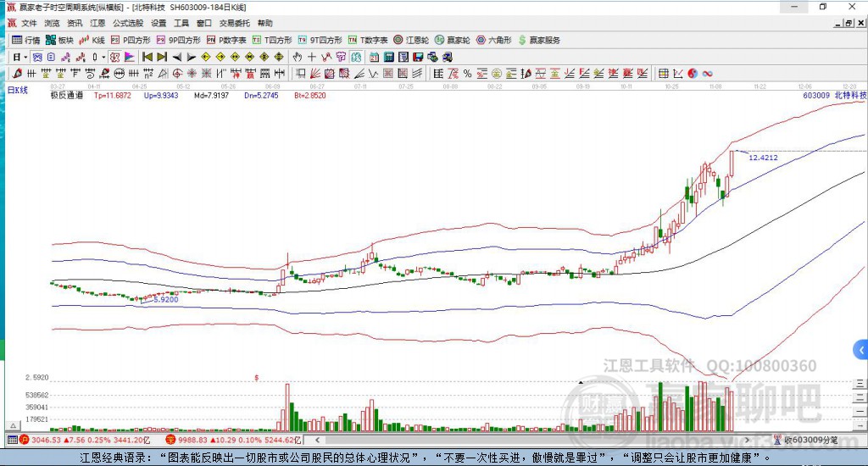Click the infinity loop icon
Image resolution: width=868 pixels, height=466 pixels.
pyautogui.click(x=708, y=74)
